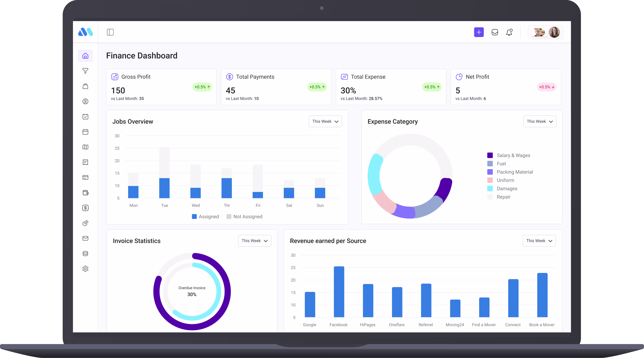Toggle the Not Assigned legend item
644x358 pixels.
click(x=244, y=216)
